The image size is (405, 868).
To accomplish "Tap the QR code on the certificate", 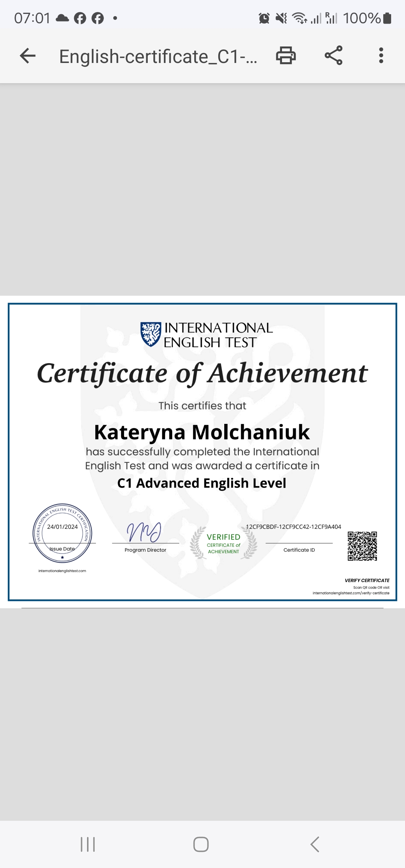I will [x=362, y=546].
